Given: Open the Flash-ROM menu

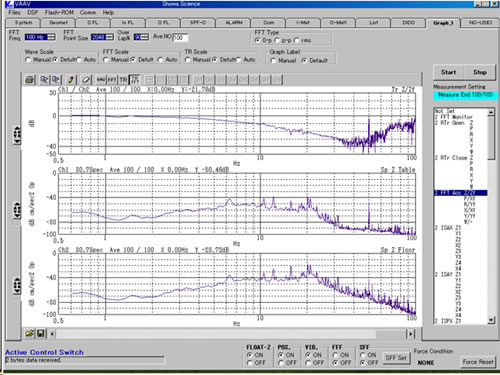Looking at the screenshot, I should click(x=59, y=12).
